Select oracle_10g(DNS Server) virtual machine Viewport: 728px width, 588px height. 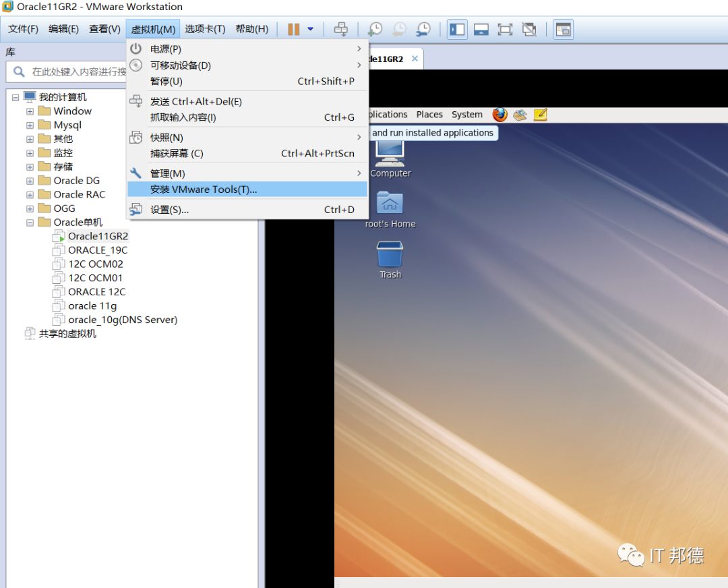click(123, 320)
